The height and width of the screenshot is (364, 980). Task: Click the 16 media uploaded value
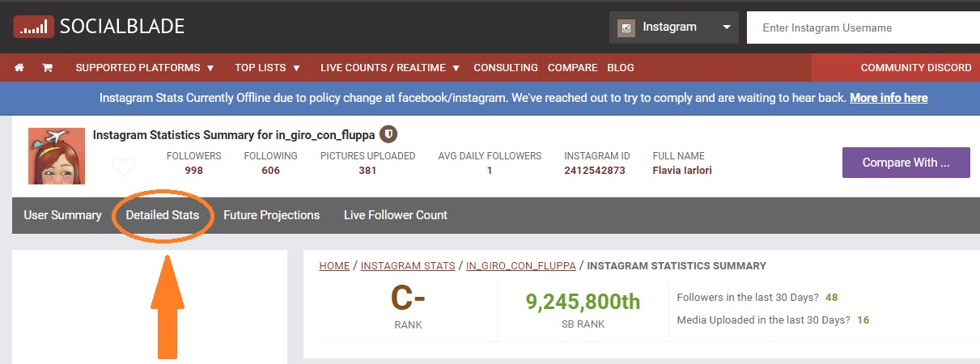(x=863, y=320)
